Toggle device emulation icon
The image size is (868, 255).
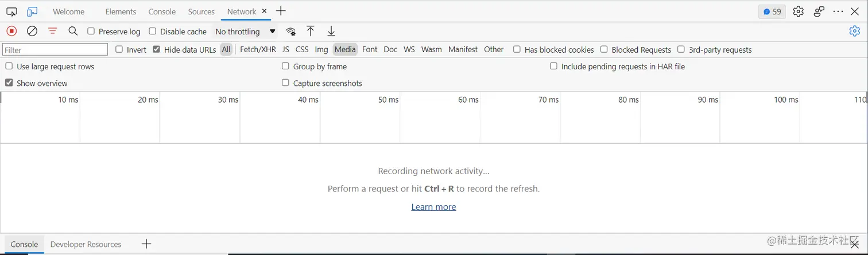(x=32, y=11)
